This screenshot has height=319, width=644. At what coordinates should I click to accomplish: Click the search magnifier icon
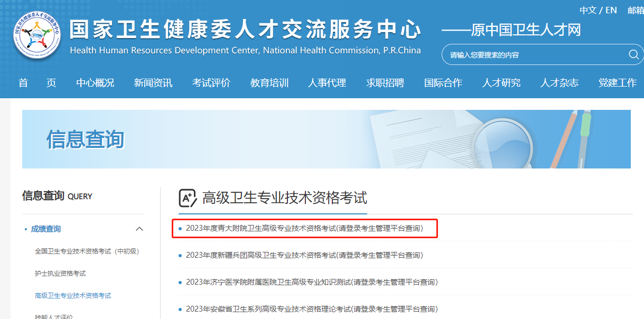pos(633,55)
